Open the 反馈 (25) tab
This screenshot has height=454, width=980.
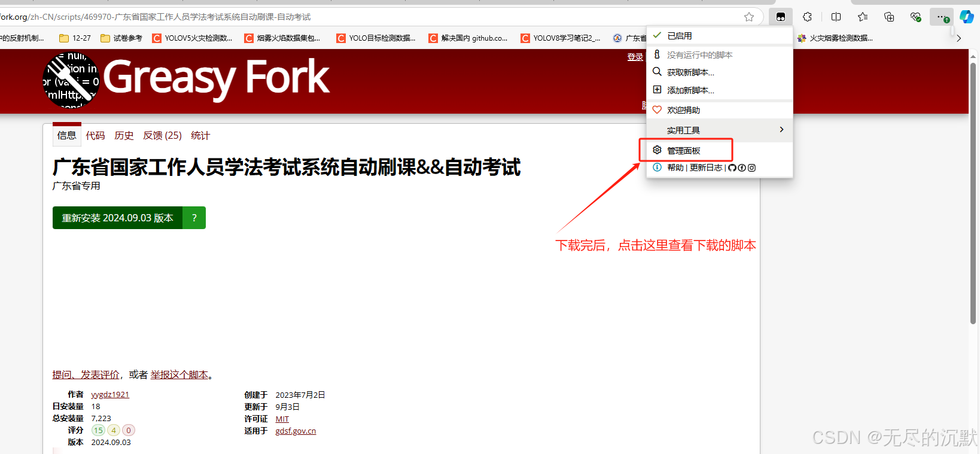162,135
